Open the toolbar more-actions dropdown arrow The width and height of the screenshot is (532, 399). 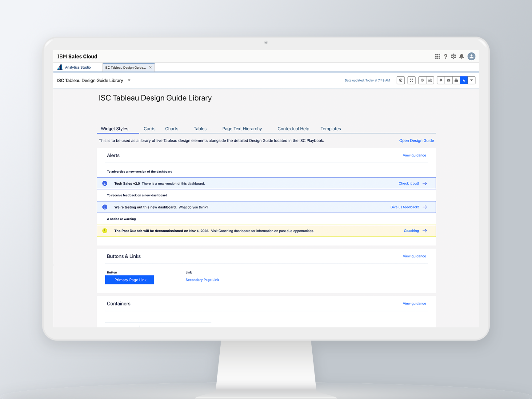click(472, 80)
